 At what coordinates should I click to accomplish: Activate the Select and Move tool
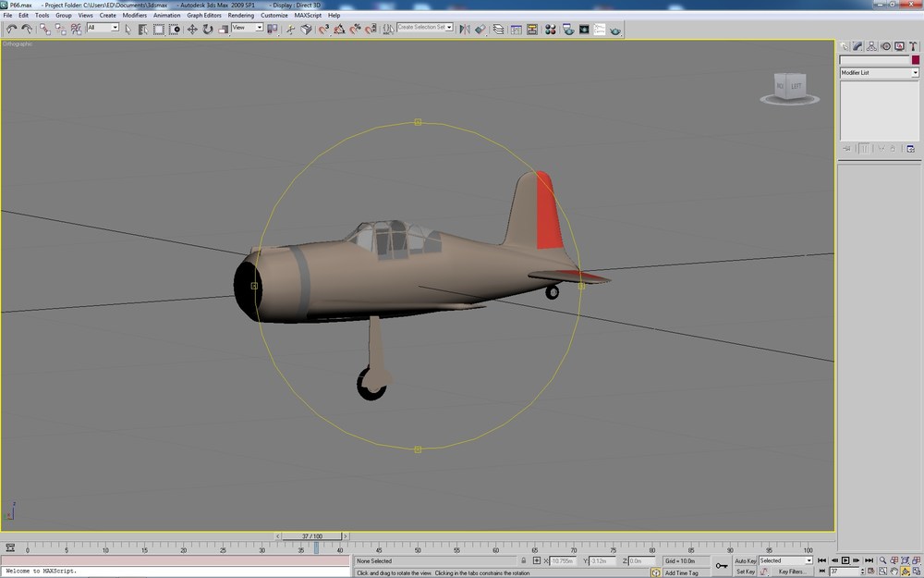click(x=192, y=29)
